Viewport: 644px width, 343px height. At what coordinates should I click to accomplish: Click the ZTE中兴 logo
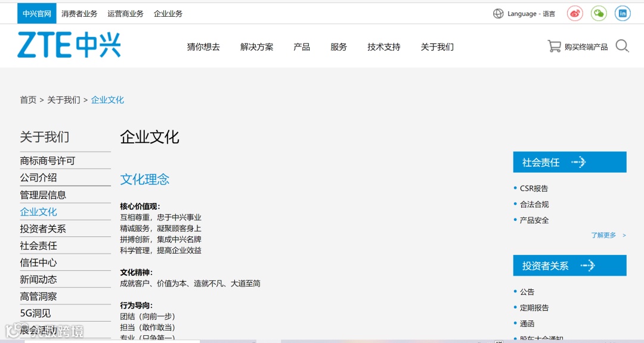point(69,45)
